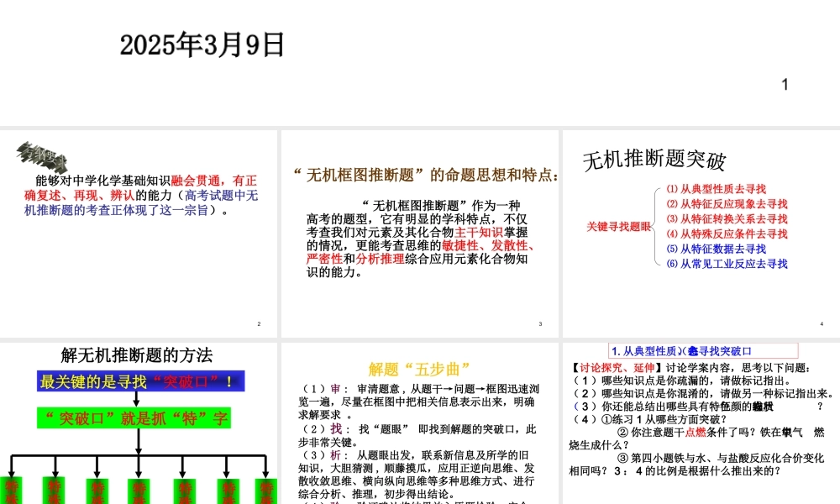The height and width of the screenshot is (504, 840).
Task: Click boxed title 1.从典型性质 寻找突破口
Action: pyautogui.click(x=703, y=351)
